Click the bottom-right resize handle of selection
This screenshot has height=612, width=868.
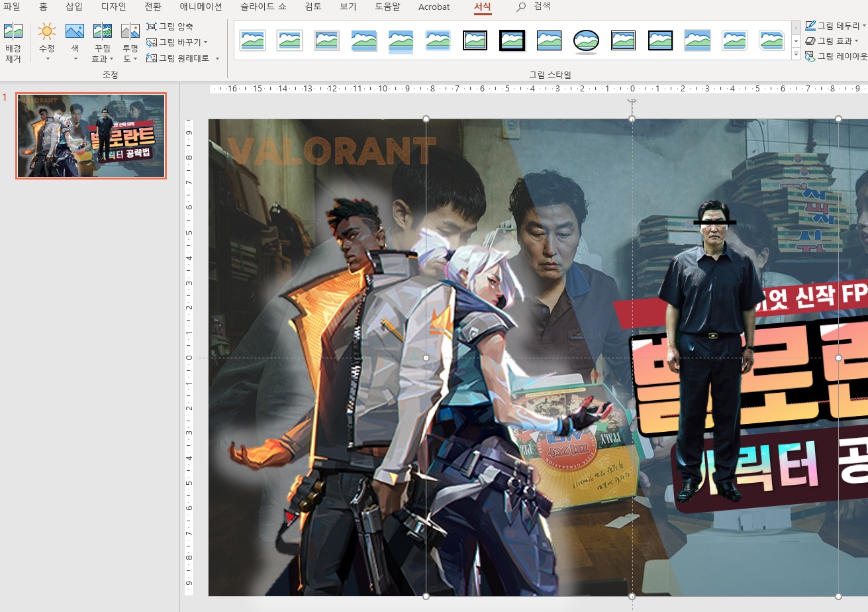(x=839, y=596)
